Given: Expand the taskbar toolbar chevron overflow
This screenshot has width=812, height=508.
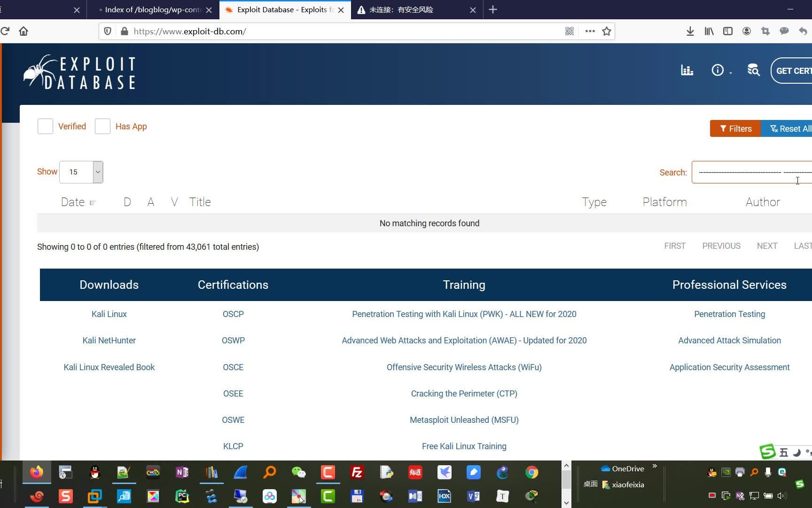Looking at the screenshot, I should (655, 466).
